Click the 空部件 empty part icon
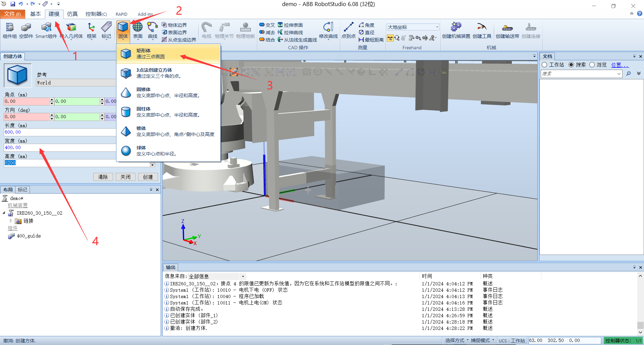This screenshot has width=644, height=345. [26, 30]
